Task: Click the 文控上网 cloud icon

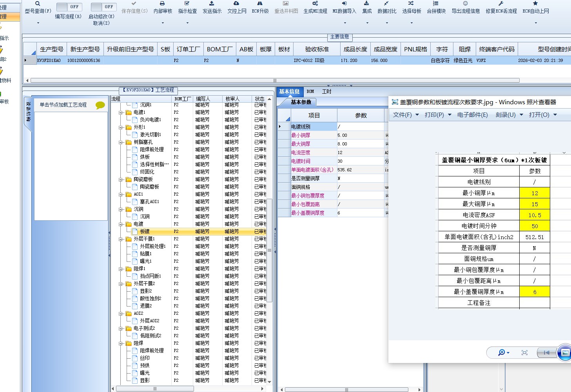Action: (237, 3)
